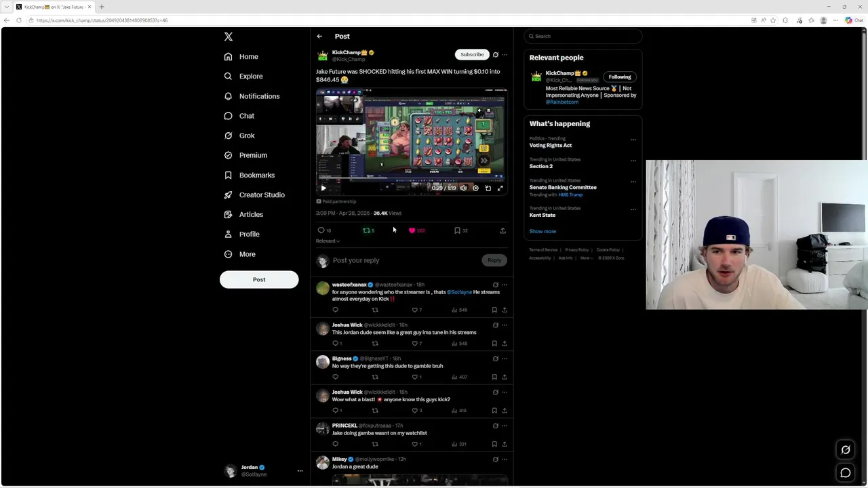Open Explore from the left sidebar
Screen dimensions: 868x488
point(243,77)
